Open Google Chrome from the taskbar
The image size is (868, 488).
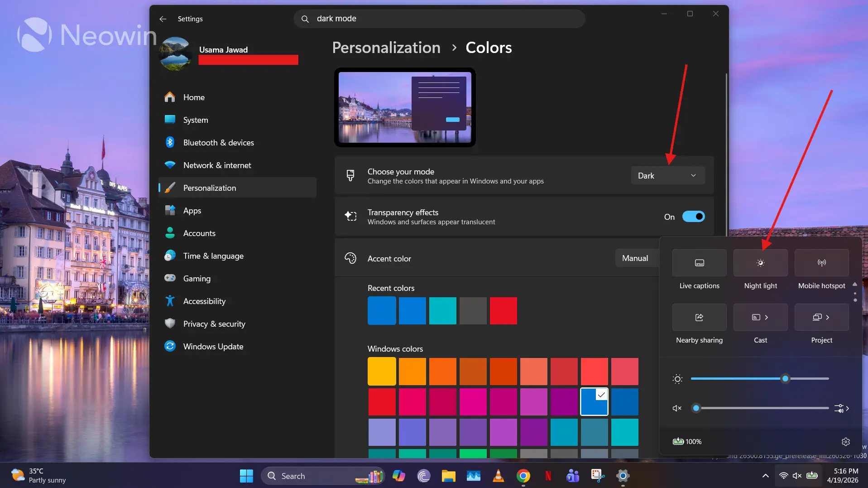point(523,476)
